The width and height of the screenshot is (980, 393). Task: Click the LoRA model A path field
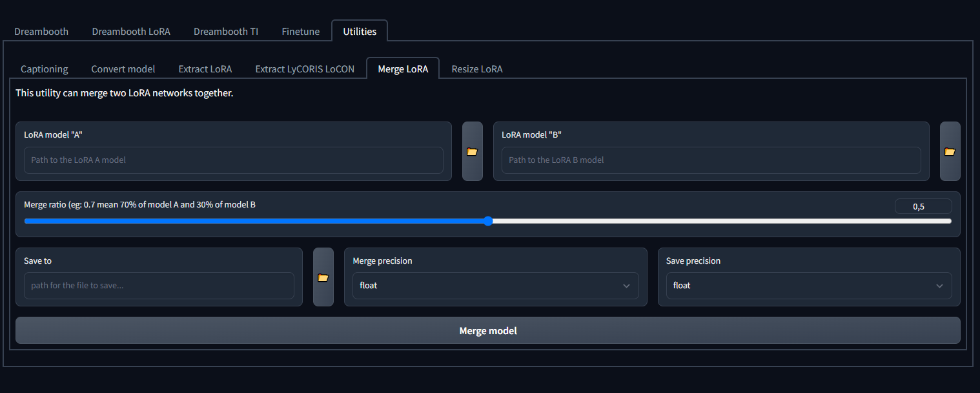tap(234, 160)
